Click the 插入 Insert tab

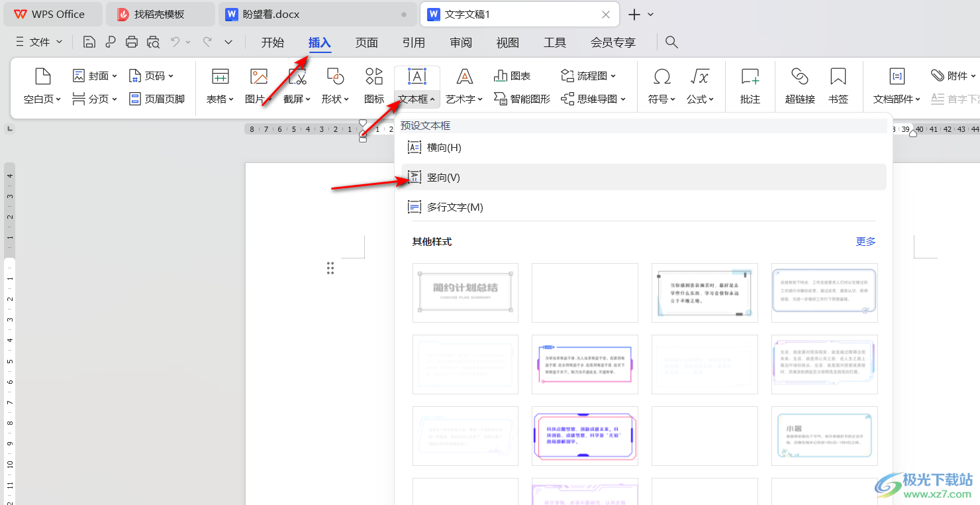coord(320,42)
